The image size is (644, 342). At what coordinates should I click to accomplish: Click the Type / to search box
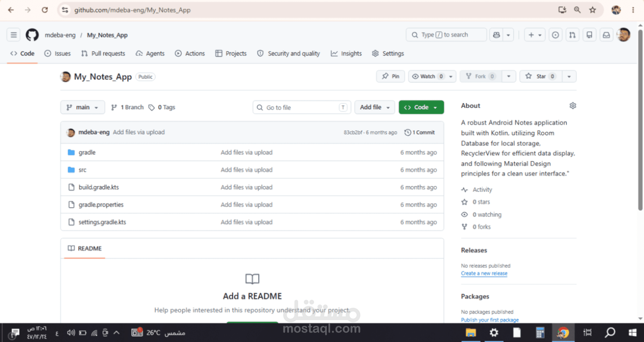(446, 35)
